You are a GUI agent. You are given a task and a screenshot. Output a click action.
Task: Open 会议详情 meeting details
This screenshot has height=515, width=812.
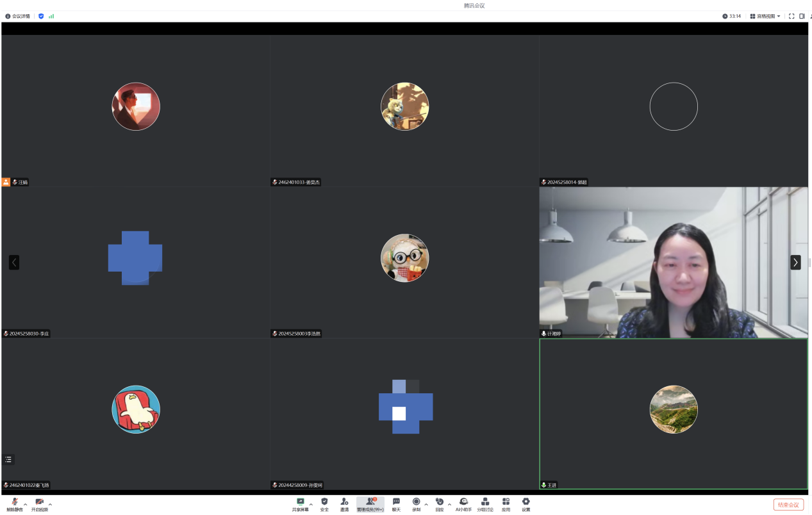pos(17,16)
